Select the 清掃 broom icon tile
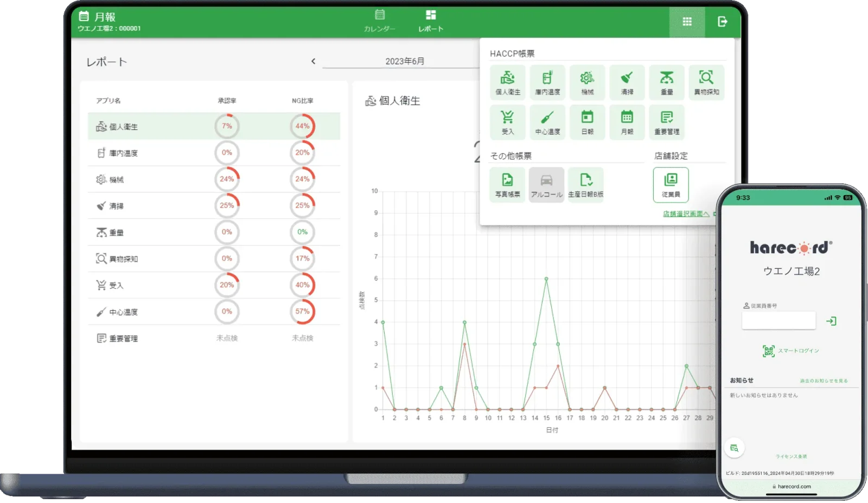The height and width of the screenshot is (503, 868). point(627,82)
